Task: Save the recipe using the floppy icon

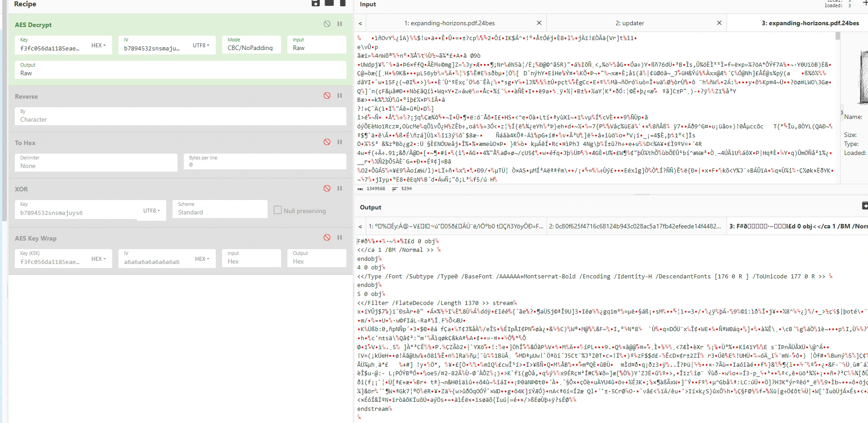Action: click(316, 3)
